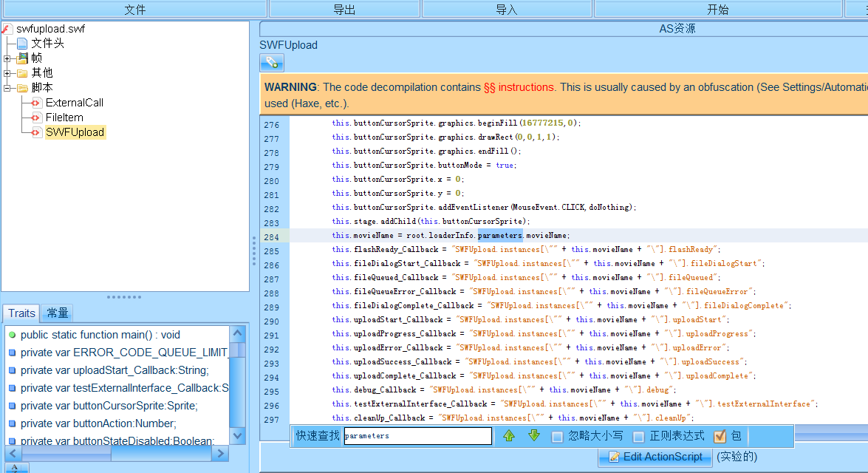Collapse the 脚本 scripts folder node
Screen dimensions: 868x473
pos(7,88)
